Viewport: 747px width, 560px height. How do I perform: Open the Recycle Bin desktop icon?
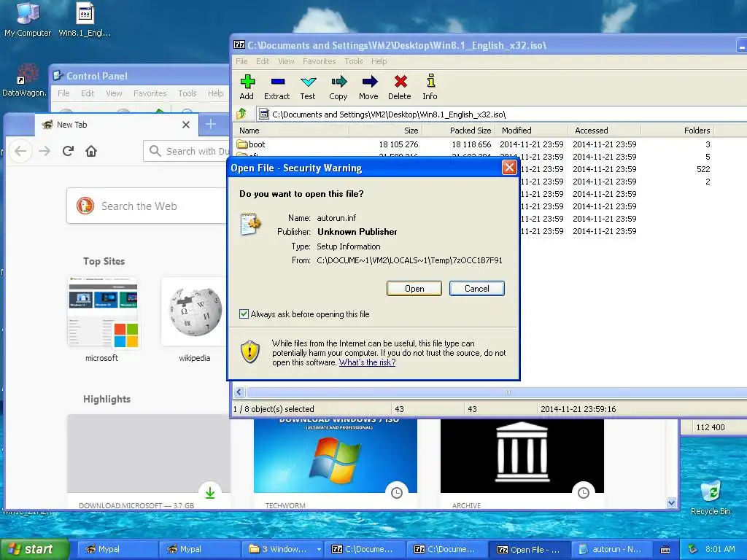[711, 497]
